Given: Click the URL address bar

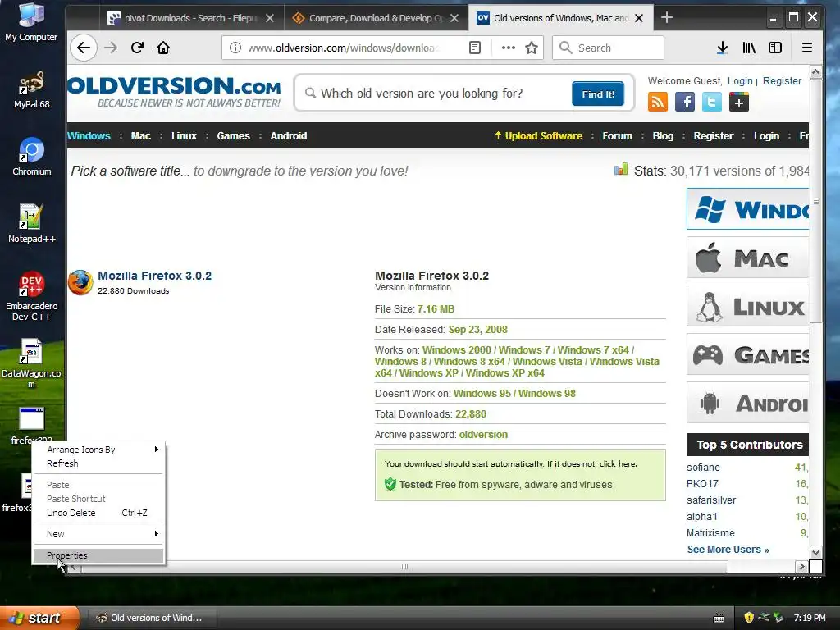Looking at the screenshot, I should [343, 48].
